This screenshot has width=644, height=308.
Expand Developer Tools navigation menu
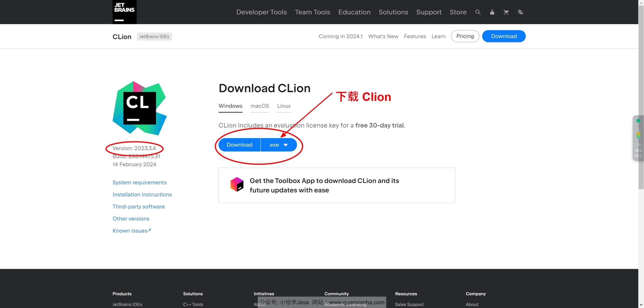coord(261,12)
